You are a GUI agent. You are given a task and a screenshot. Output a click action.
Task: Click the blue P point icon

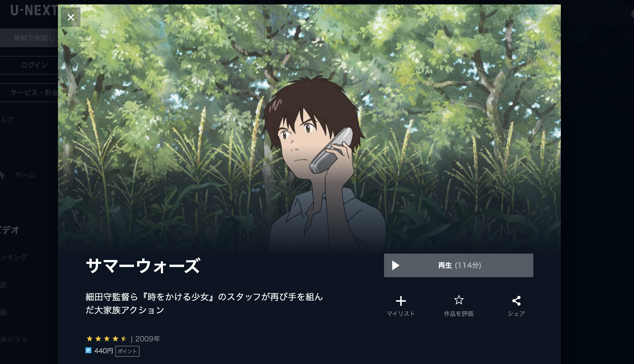click(88, 351)
